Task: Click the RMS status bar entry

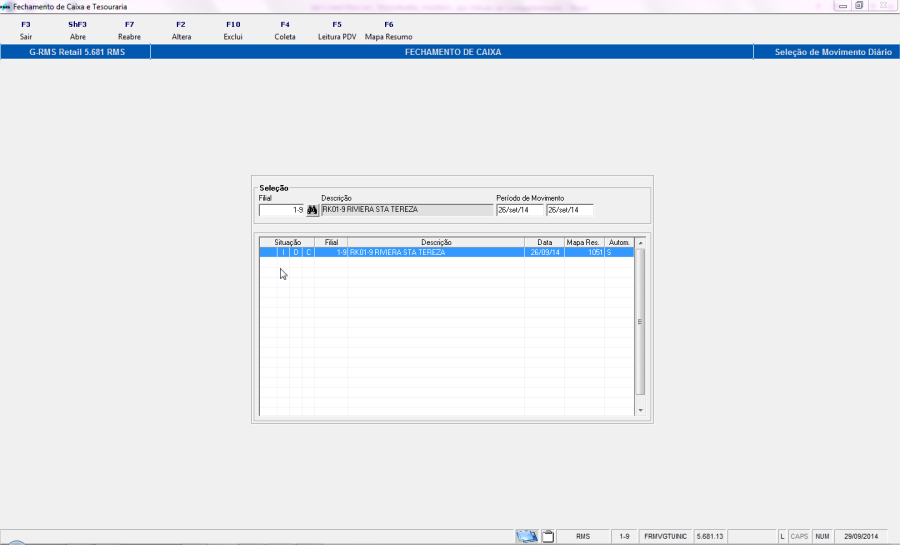Action: pos(583,536)
